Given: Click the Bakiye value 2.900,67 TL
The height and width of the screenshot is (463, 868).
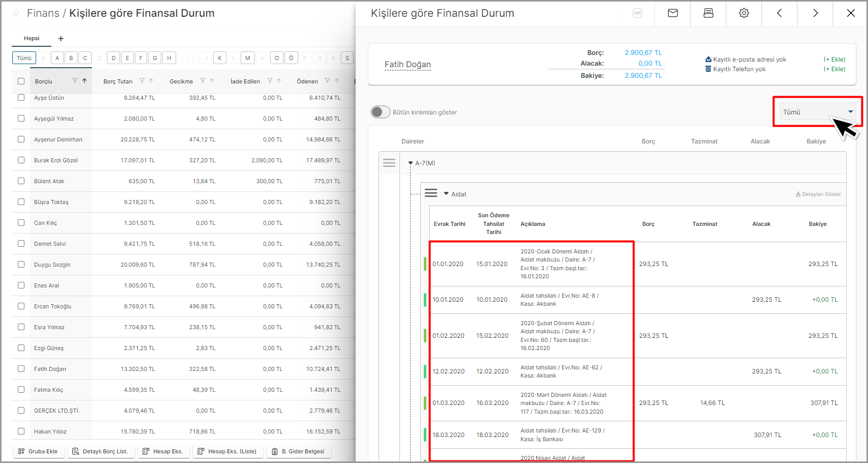Looking at the screenshot, I should pos(643,75).
